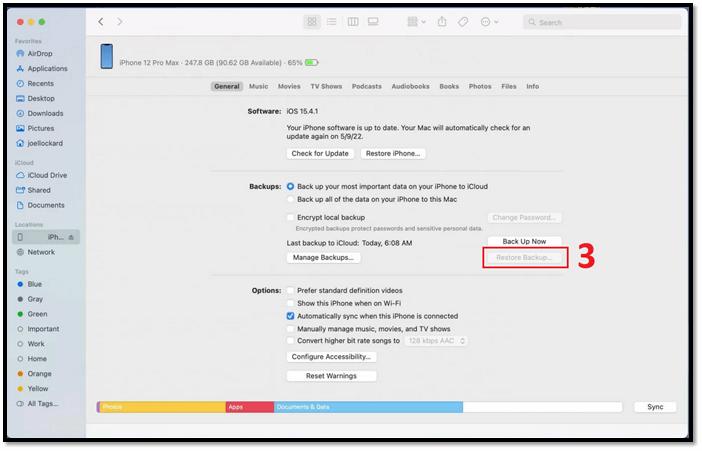Select the Work tag
The height and width of the screenshot is (451, 702).
pyautogui.click(x=36, y=344)
